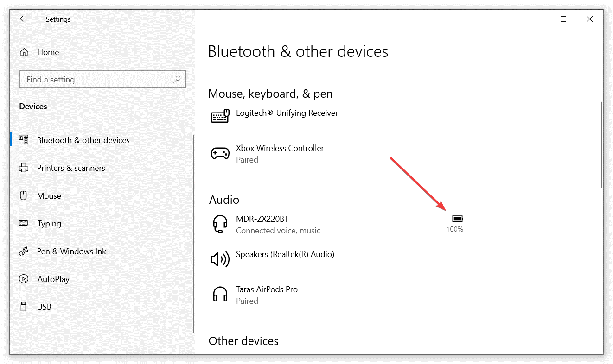
Task: Click the Other devices heading
Action: point(243,341)
